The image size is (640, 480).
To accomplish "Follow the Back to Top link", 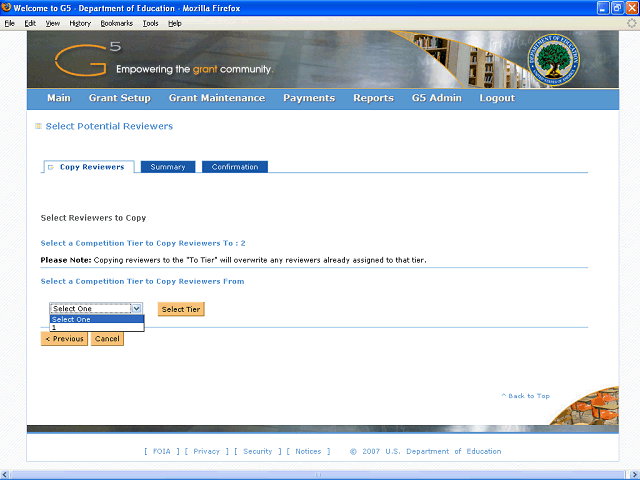I will click(x=526, y=396).
